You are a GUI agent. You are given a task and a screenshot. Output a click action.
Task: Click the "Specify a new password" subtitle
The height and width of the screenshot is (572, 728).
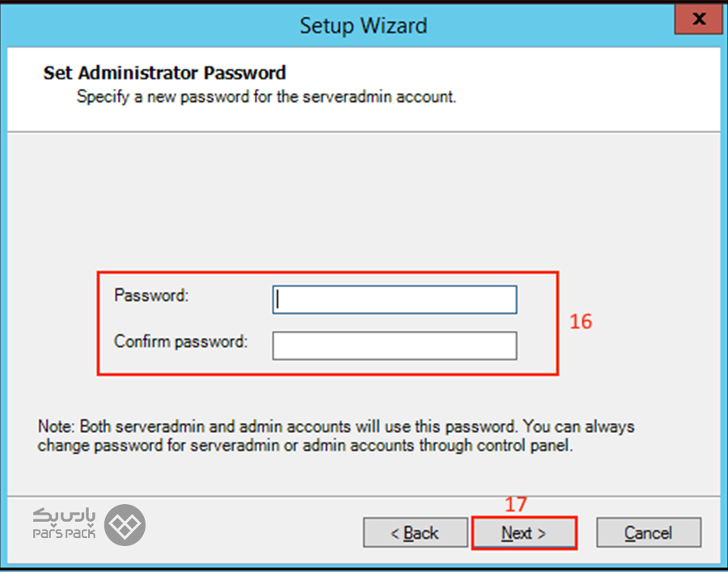click(266, 97)
